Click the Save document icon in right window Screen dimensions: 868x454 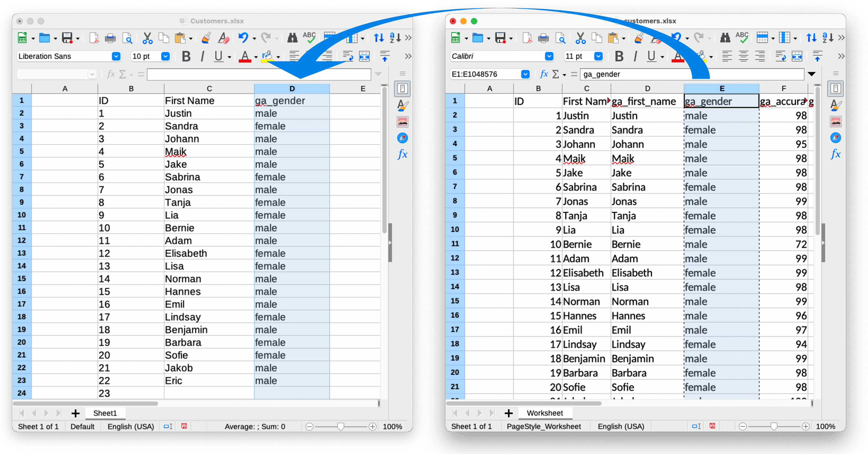click(x=500, y=38)
